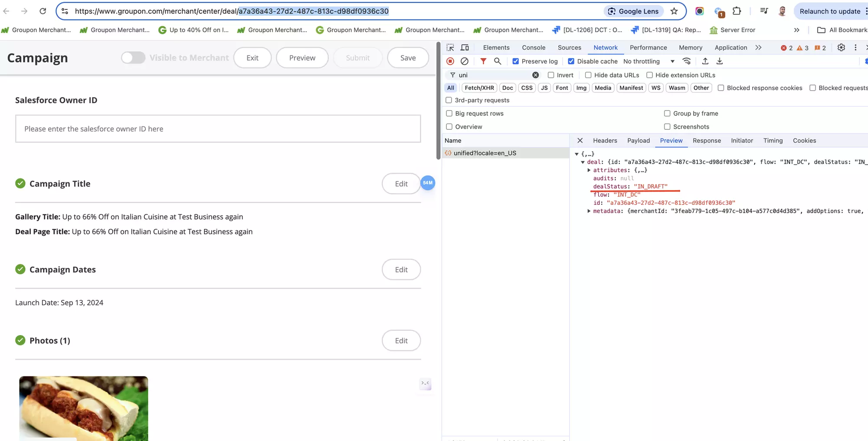Clear the network log
868x441 pixels.
[x=465, y=61]
